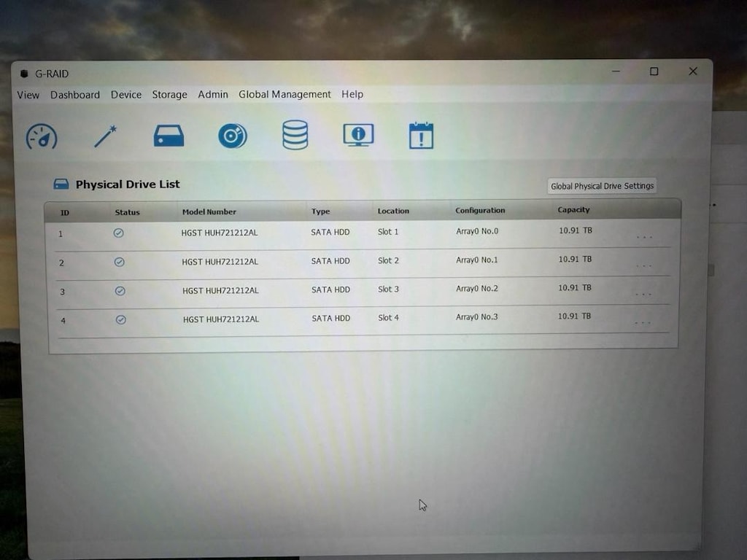Click the Slot 3 location cell
This screenshot has height=560, width=747.
point(388,289)
